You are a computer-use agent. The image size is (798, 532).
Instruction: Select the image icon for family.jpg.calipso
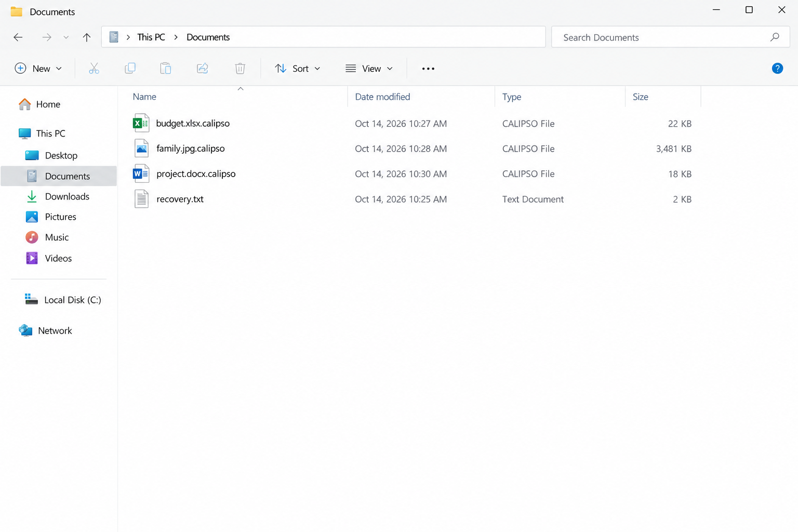(141, 149)
